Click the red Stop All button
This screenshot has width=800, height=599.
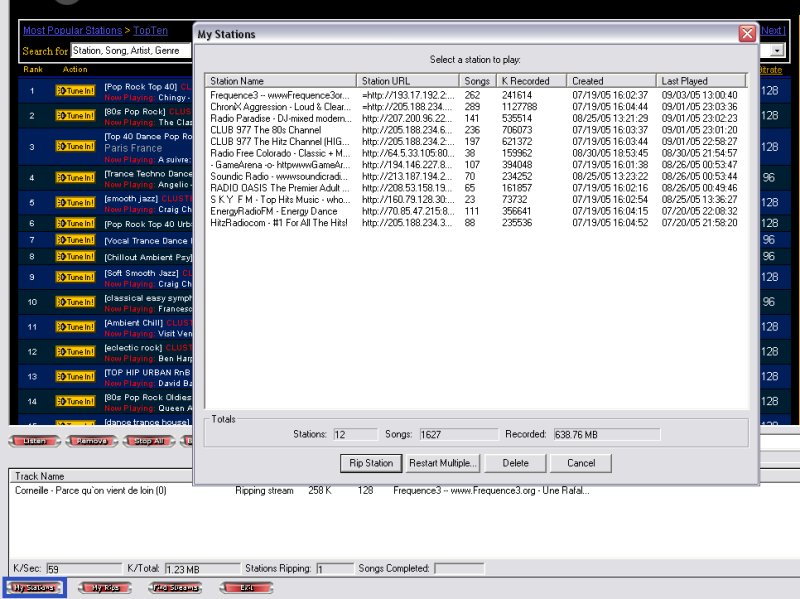149,441
